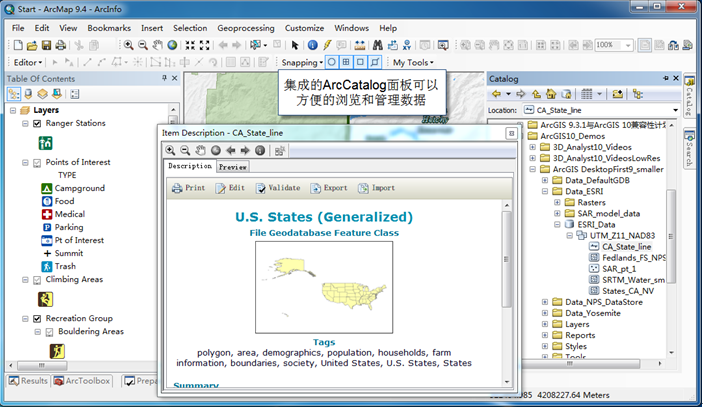Open the Snapping dropdown
The width and height of the screenshot is (703, 407).
pos(302,62)
